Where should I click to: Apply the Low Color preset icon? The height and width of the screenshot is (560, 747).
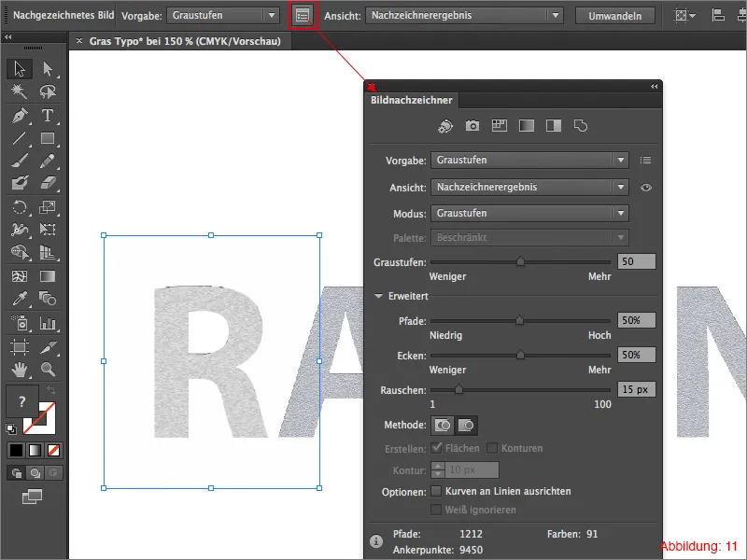(500, 126)
